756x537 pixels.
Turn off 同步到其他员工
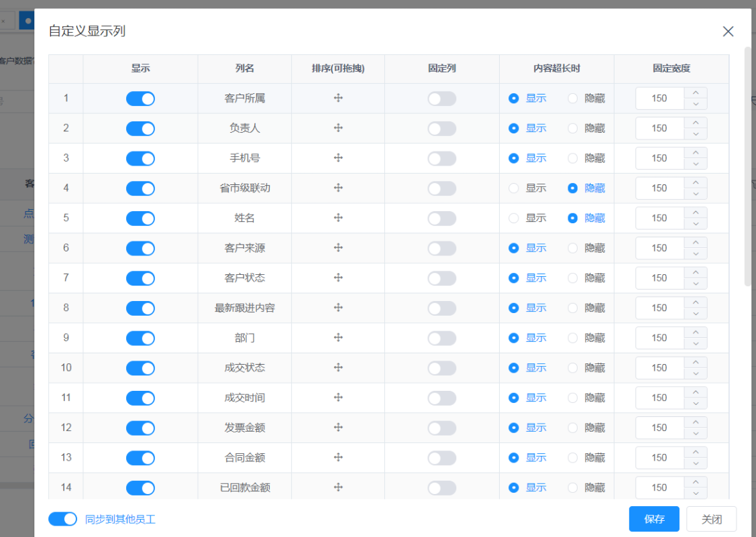click(x=62, y=518)
